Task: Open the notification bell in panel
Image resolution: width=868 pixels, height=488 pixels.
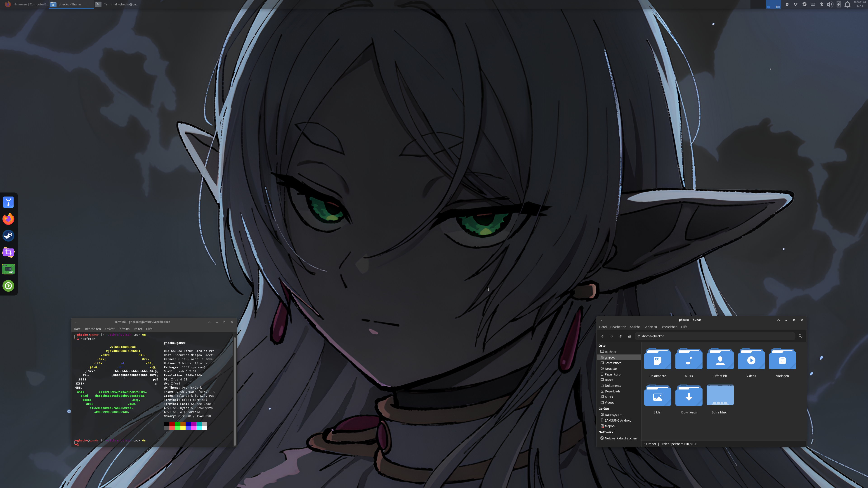Action: [x=847, y=4]
